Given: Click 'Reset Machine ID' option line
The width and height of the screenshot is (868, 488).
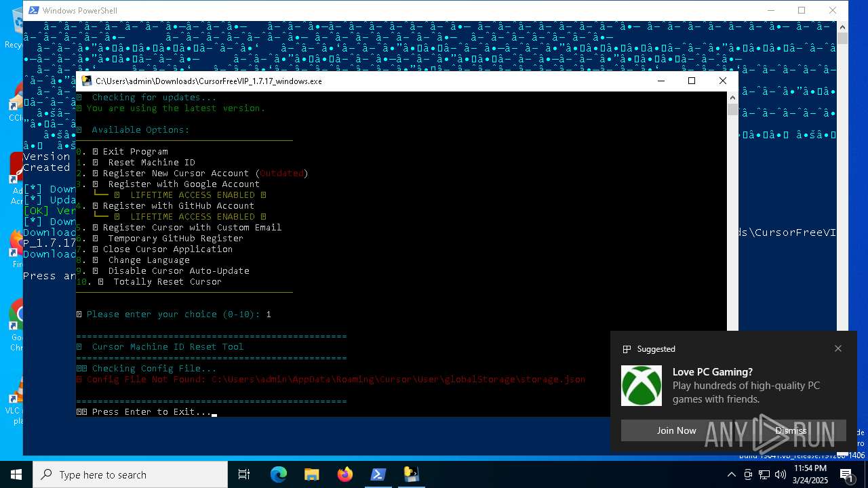Looking at the screenshot, I should (136, 162).
